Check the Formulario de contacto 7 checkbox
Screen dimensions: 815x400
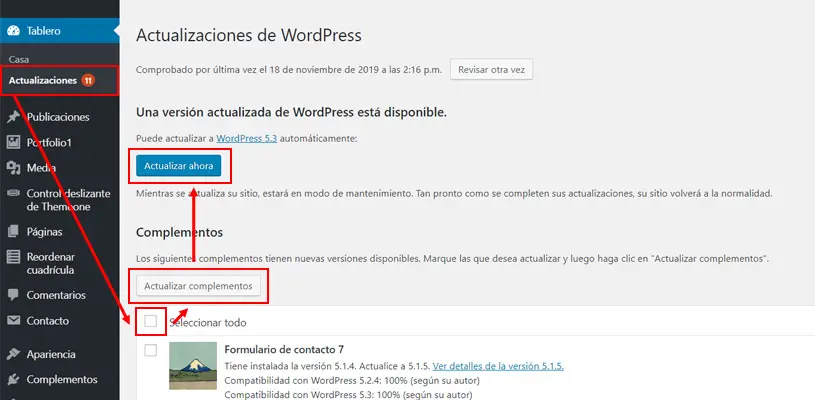coord(151,350)
